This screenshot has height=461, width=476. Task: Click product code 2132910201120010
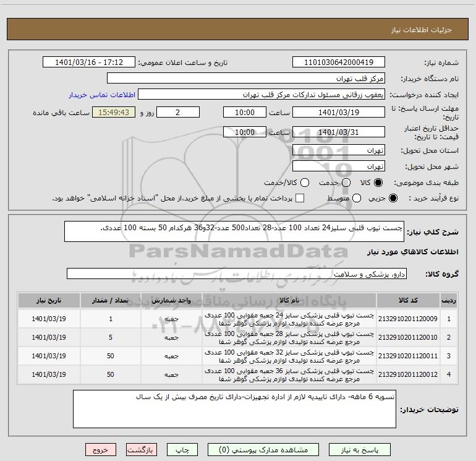pyautogui.click(x=408, y=337)
